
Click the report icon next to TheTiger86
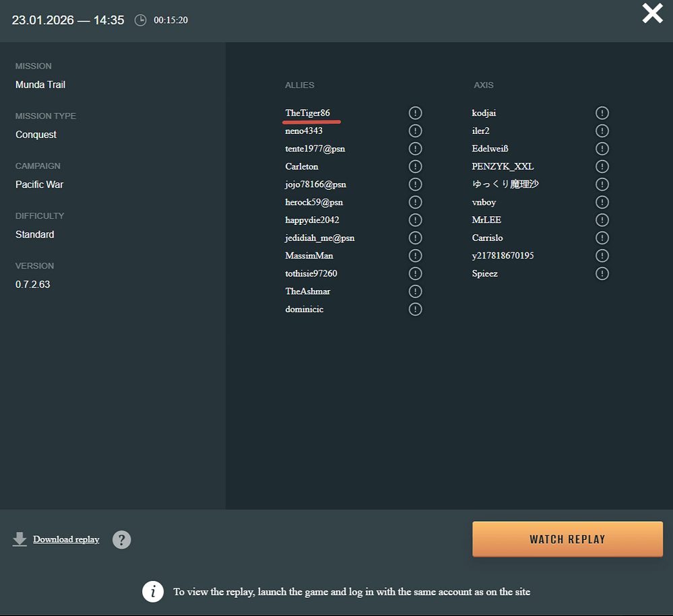[x=415, y=113]
